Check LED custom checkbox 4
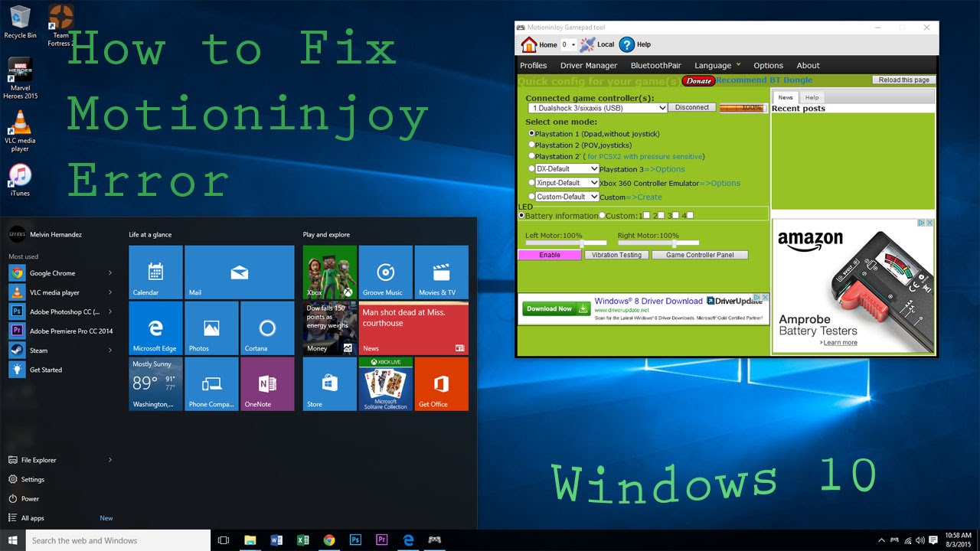The width and height of the screenshot is (980, 551). [690, 215]
